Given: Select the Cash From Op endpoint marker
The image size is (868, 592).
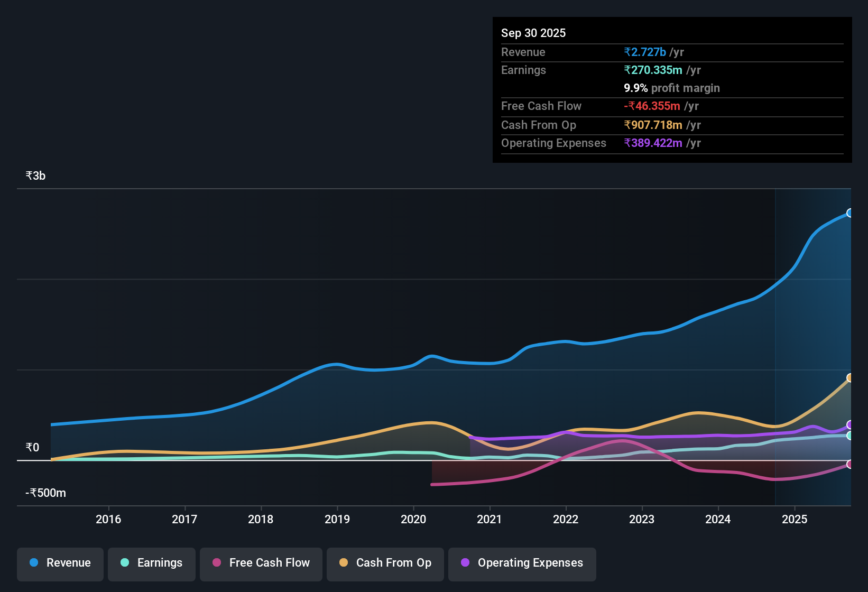Looking at the screenshot, I should [x=849, y=377].
